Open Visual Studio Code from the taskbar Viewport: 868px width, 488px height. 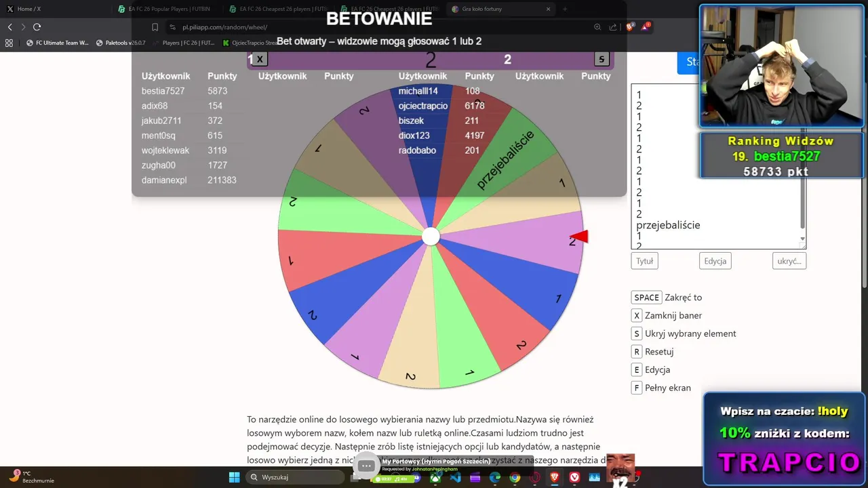pos(455,478)
